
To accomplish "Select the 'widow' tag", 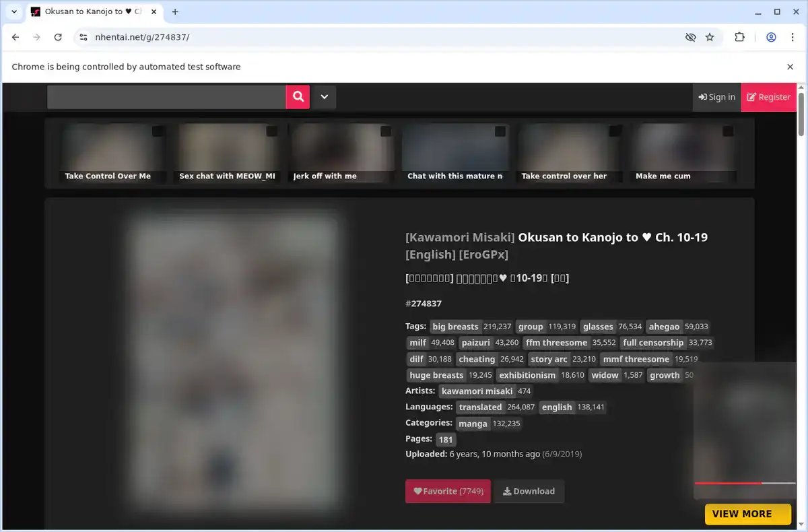I will click(617, 375).
